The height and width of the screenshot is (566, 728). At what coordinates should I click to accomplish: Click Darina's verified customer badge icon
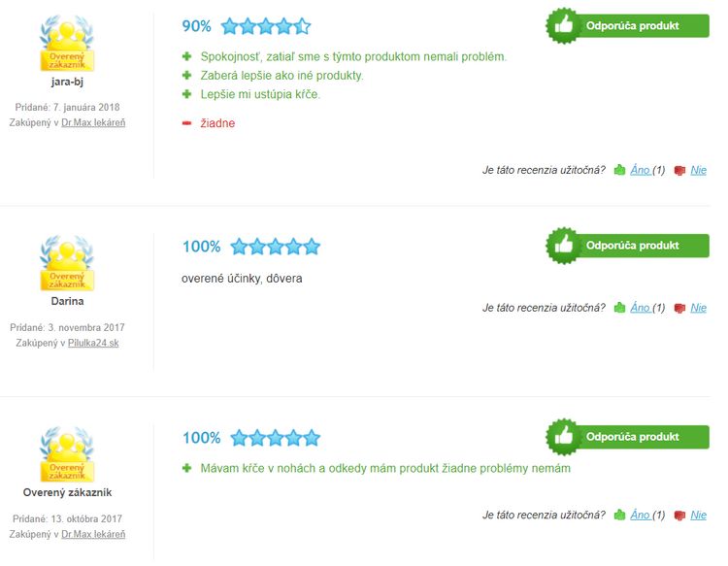click(x=67, y=263)
